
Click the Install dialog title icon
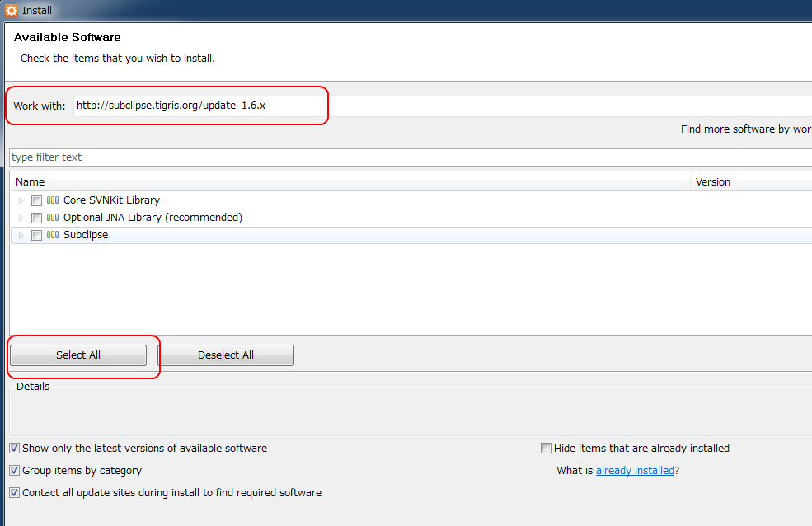(x=12, y=11)
